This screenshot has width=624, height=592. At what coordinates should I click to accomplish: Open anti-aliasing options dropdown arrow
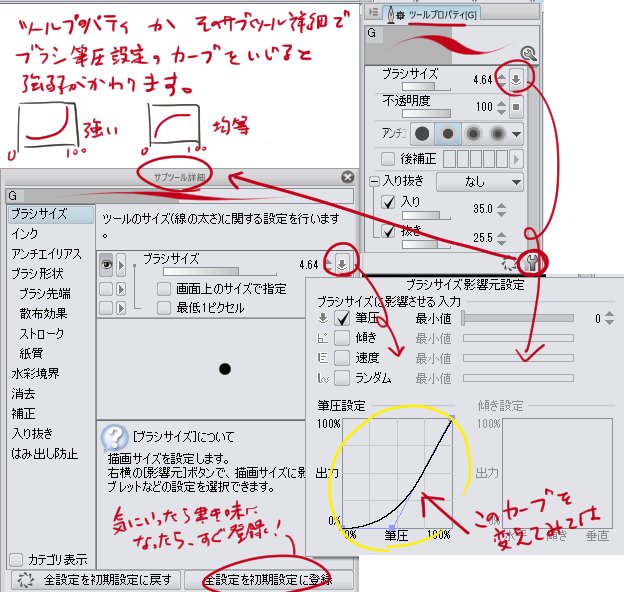tap(517, 134)
